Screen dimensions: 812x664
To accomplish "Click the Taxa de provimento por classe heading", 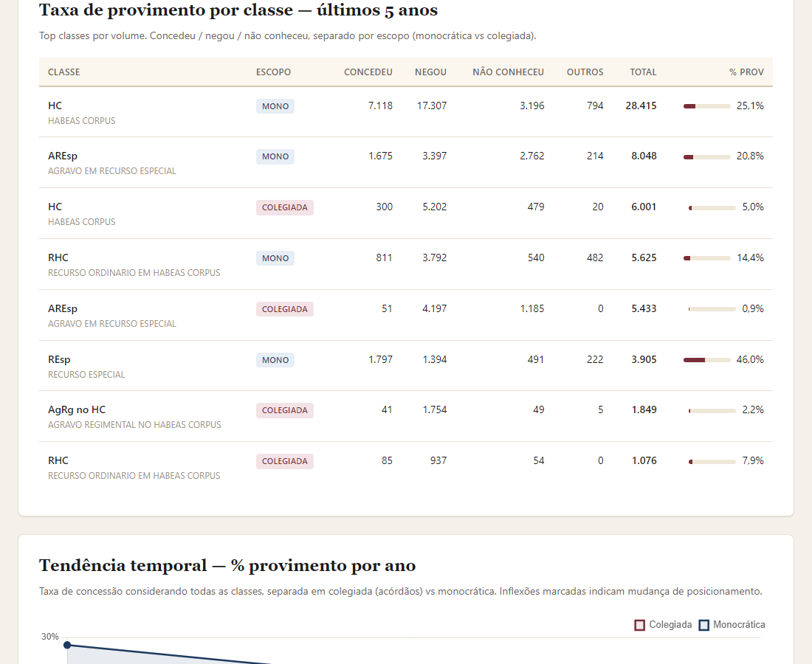I will click(x=238, y=10).
